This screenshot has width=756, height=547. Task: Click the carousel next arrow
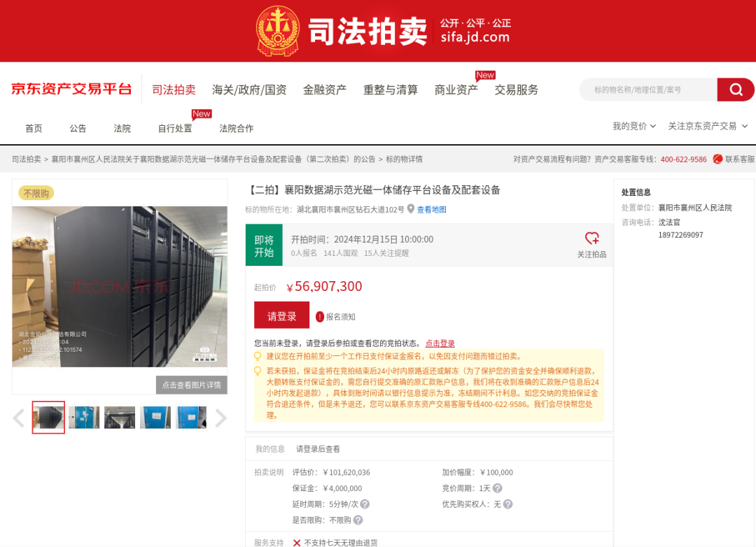pos(221,417)
